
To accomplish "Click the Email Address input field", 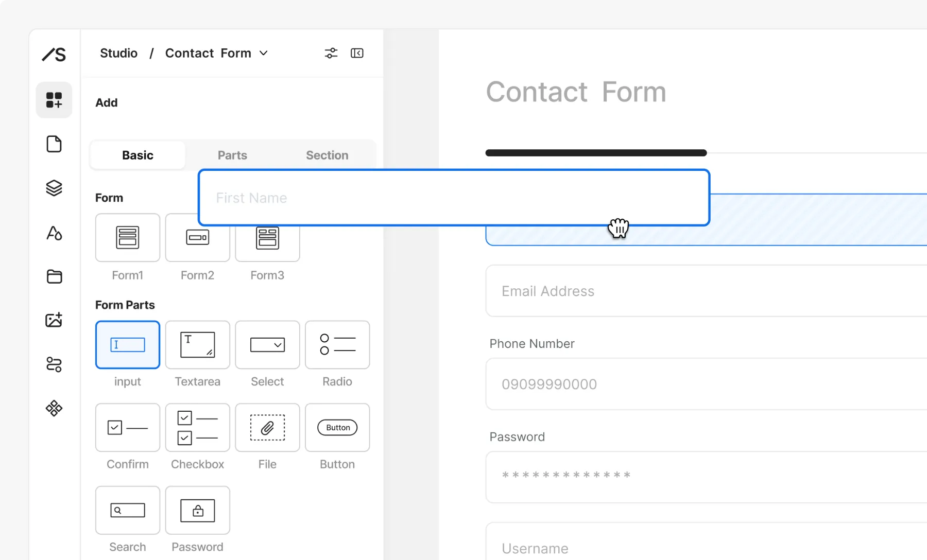I will pyautogui.click(x=706, y=291).
